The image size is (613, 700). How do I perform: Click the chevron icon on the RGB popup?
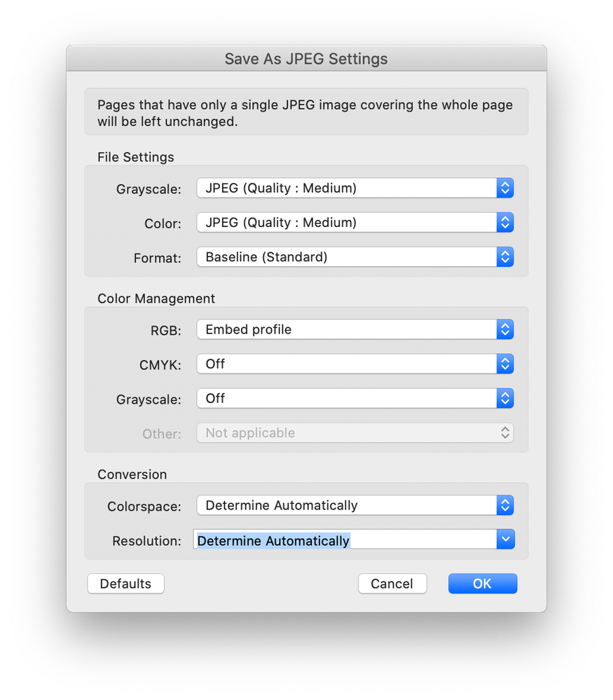(x=505, y=329)
